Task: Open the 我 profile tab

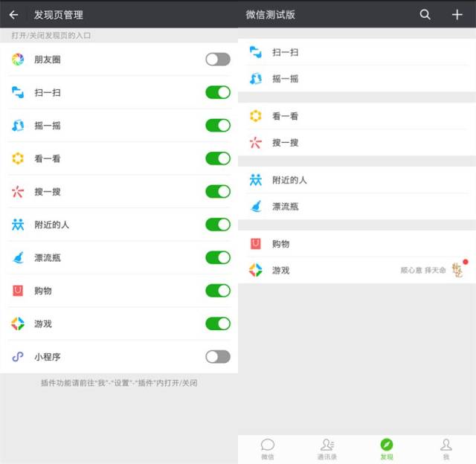Action: pos(446,449)
